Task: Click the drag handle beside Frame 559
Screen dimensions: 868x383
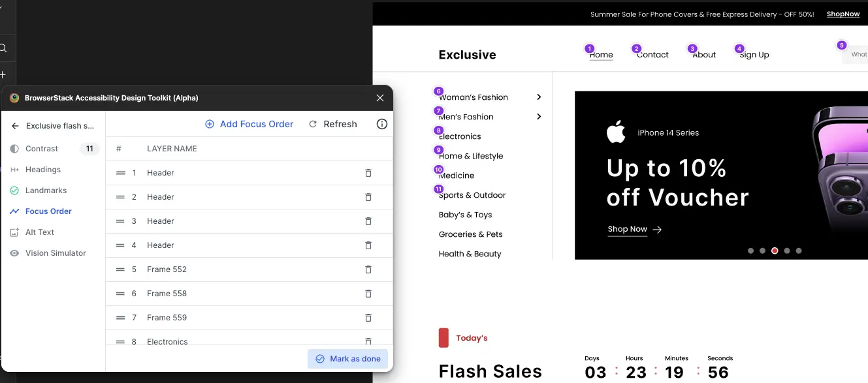Action: pos(120,318)
